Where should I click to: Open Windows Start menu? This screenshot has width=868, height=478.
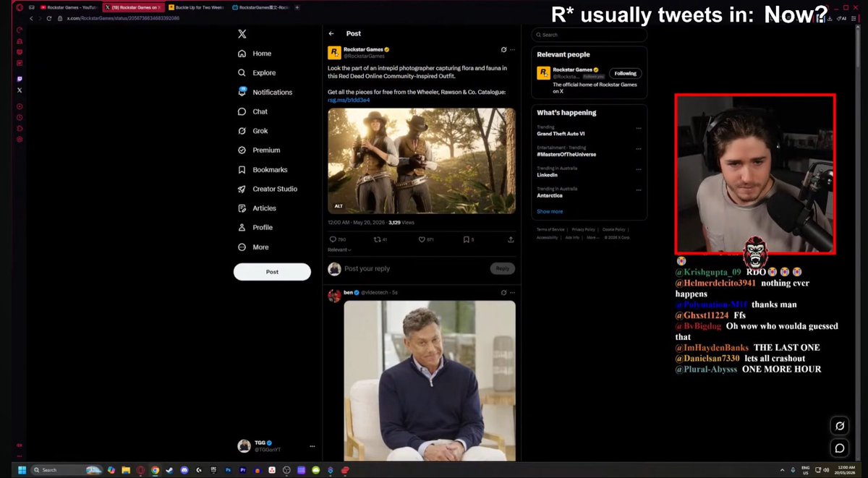coord(22,470)
